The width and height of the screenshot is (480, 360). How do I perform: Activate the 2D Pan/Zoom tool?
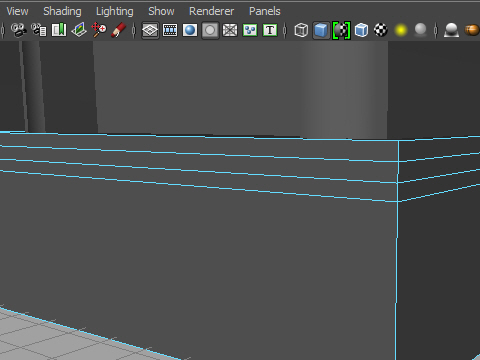(x=99, y=30)
